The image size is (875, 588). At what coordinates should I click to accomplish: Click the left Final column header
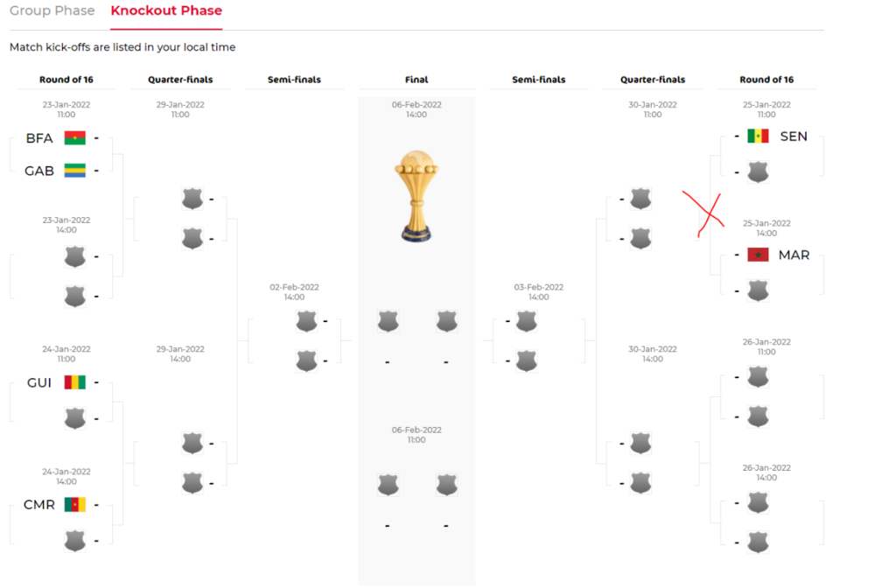tap(416, 80)
